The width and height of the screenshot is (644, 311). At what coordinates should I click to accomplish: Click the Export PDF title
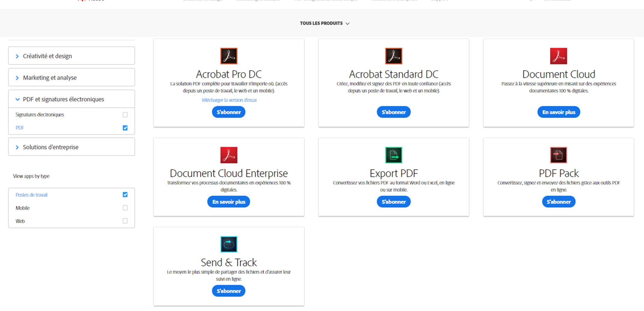click(394, 173)
